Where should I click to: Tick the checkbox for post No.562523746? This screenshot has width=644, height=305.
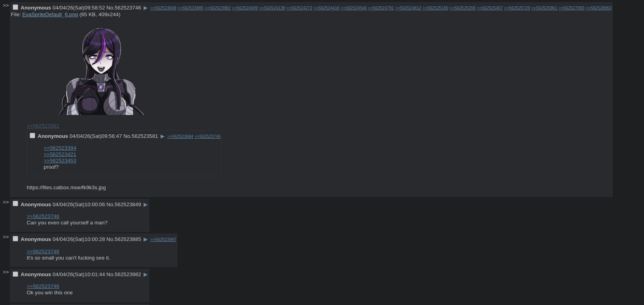pos(15,7)
